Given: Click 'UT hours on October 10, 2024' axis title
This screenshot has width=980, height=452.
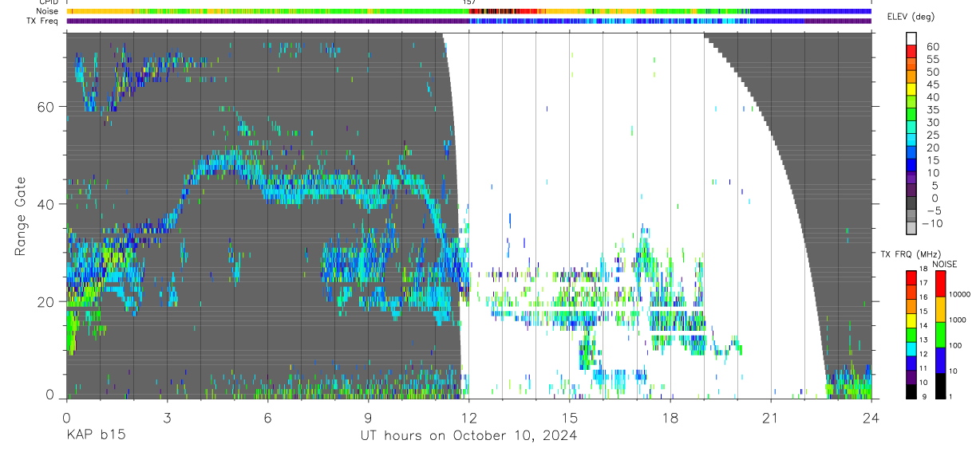Looking at the screenshot, I should click(x=468, y=436).
